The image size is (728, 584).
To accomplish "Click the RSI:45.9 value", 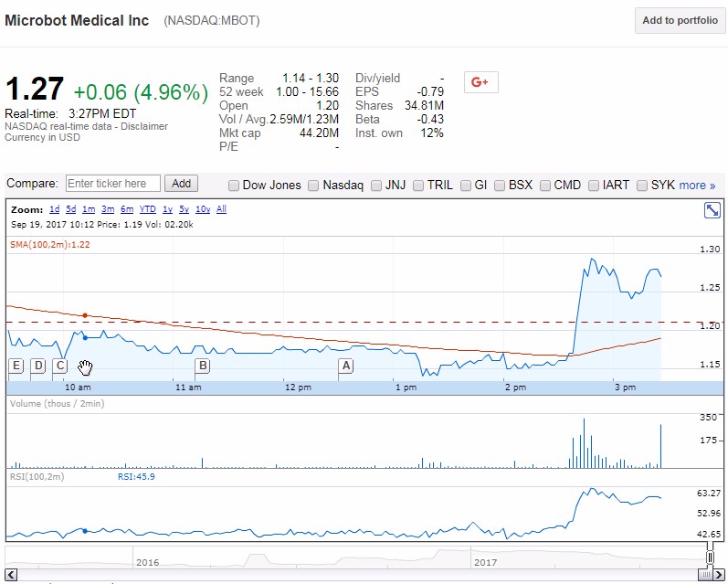I will point(136,477).
